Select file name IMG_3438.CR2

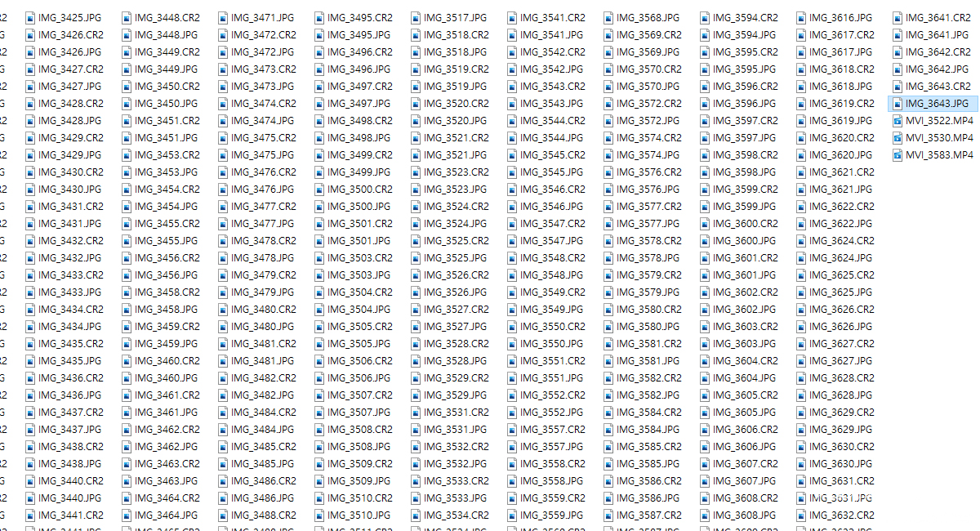click(x=71, y=446)
